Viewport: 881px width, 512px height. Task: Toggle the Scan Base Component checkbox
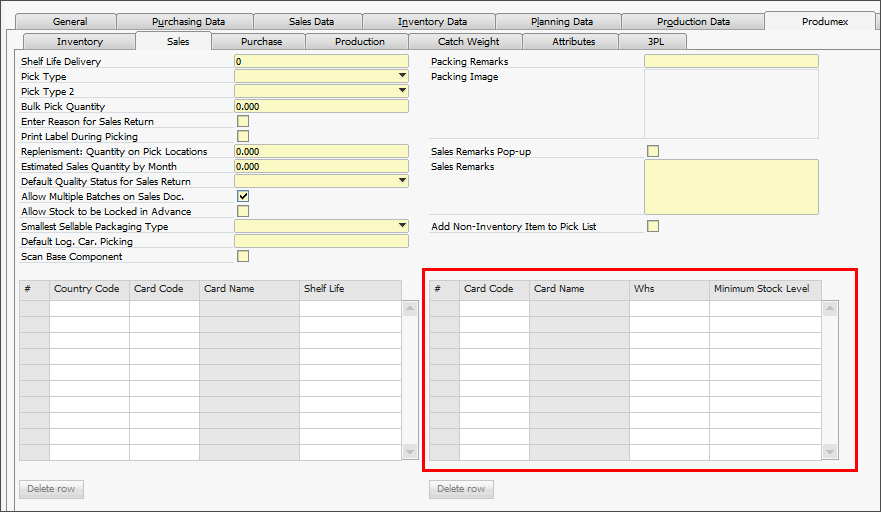point(243,256)
